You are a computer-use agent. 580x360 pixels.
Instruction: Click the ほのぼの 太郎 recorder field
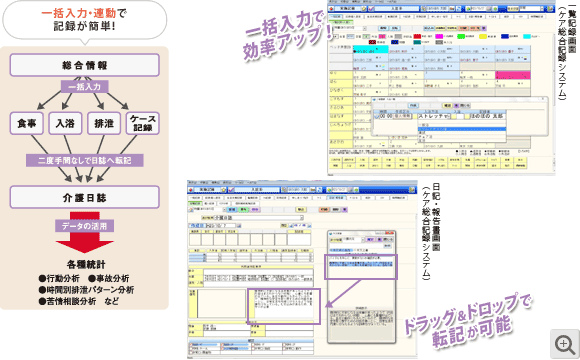pyautogui.click(x=488, y=116)
